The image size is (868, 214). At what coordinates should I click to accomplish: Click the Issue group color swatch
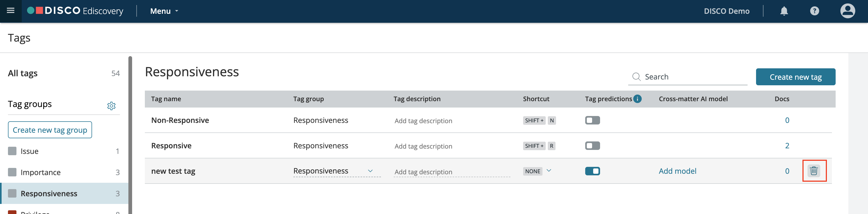pyautogui.click(x=12, y=151)
